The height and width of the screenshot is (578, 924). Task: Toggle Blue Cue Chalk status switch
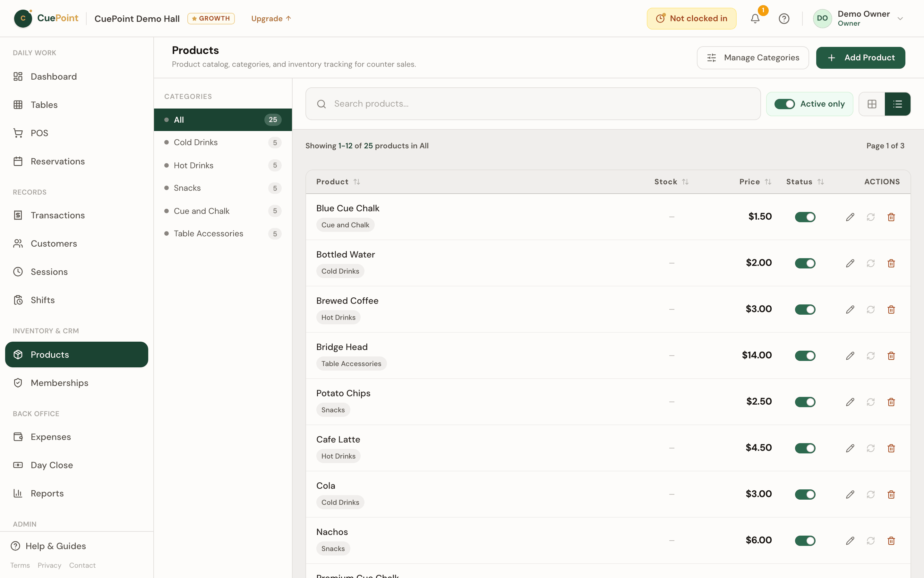(805, 217)
